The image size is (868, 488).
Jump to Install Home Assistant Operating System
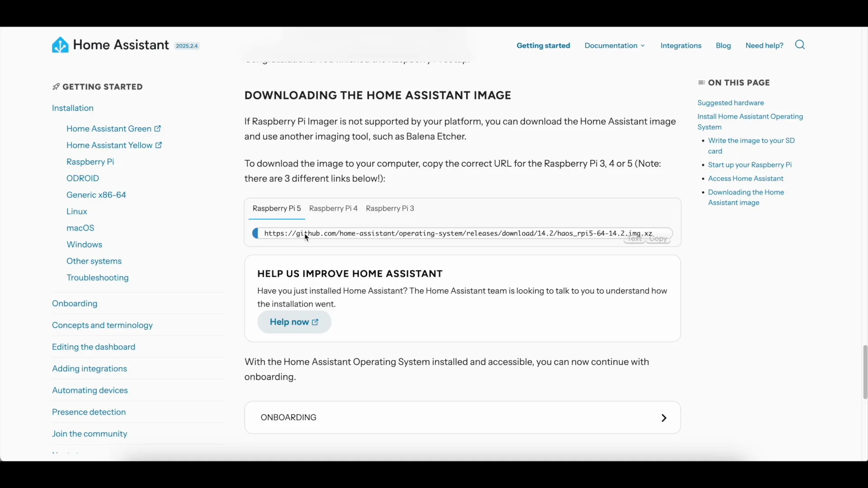point(750,122)
